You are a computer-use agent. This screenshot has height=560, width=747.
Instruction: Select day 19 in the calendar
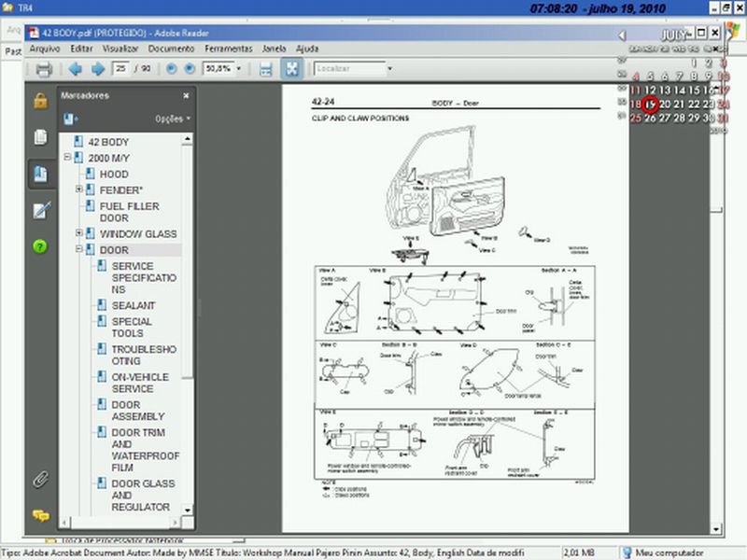(650, 105)
